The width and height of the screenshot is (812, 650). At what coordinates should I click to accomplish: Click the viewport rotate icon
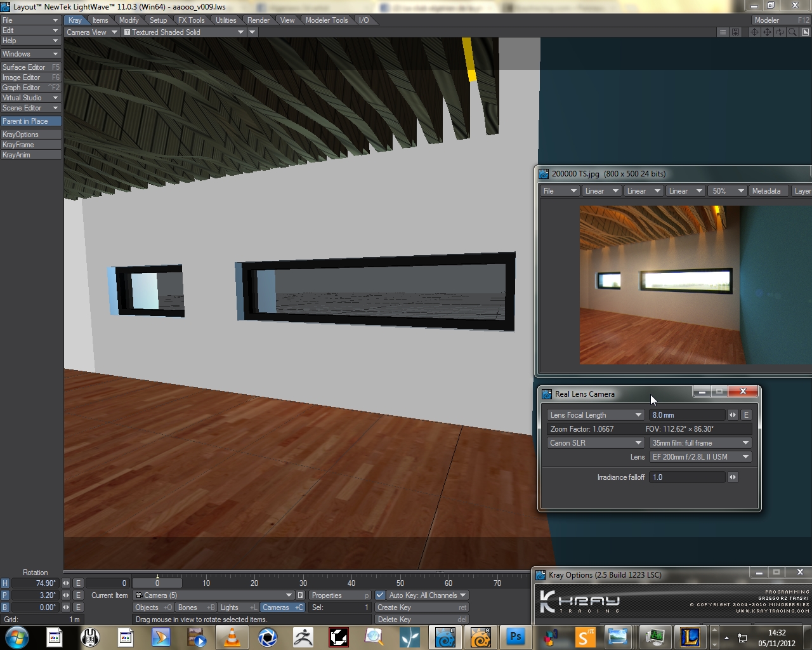tap(780, 32)
